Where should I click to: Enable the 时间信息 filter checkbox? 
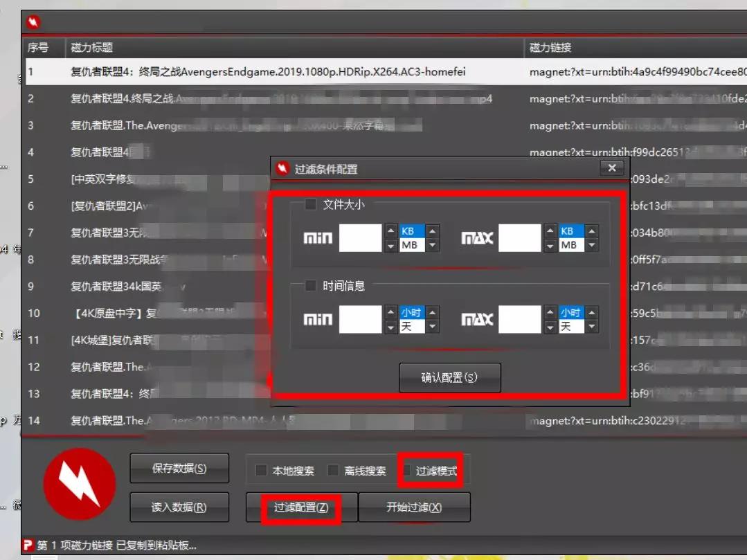click(312, 286)
